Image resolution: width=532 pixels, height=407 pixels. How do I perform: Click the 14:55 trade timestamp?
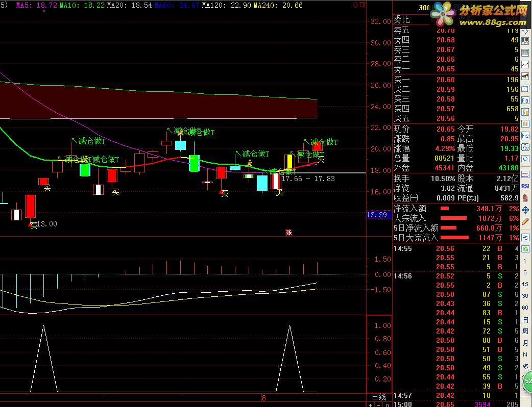403,248
